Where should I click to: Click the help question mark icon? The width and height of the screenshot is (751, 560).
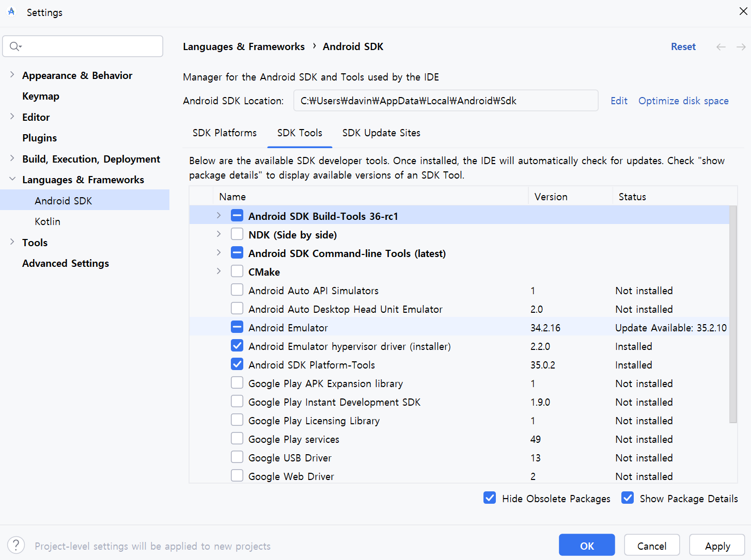16,545
